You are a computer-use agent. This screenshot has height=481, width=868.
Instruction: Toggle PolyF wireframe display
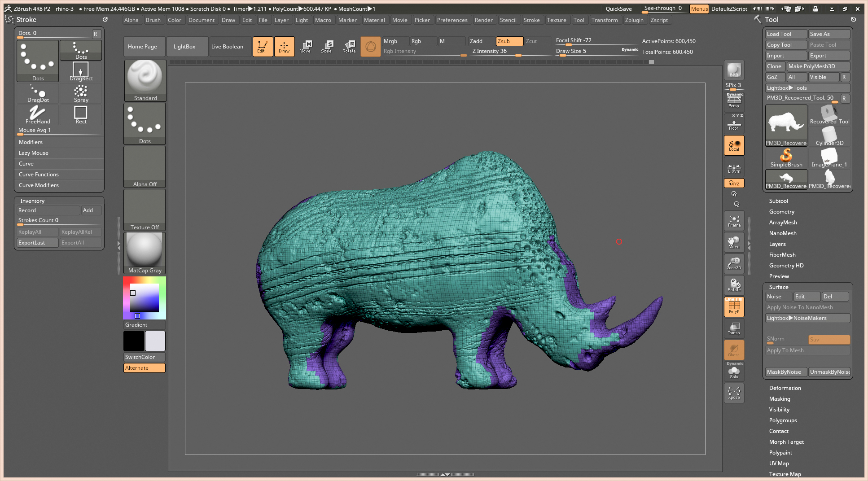734,307
